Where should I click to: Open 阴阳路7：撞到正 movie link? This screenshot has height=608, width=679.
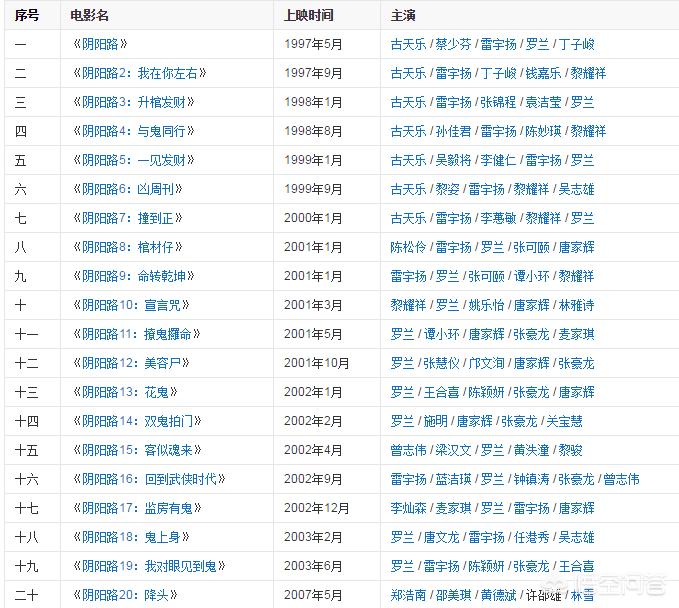click(128, 218)
